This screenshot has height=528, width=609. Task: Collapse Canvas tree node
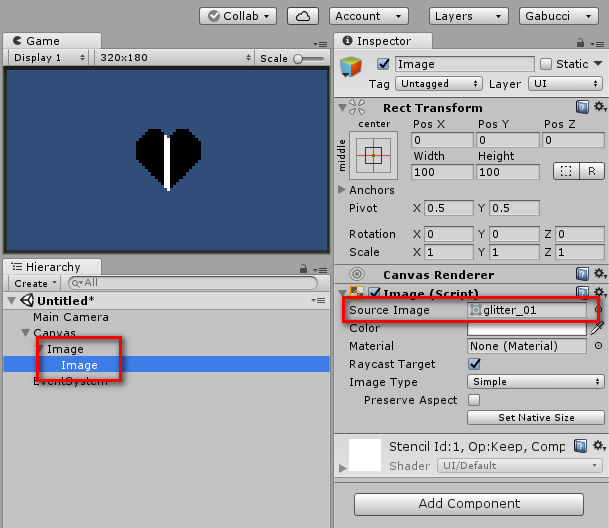pyautogui.click(x=25, y=333)
